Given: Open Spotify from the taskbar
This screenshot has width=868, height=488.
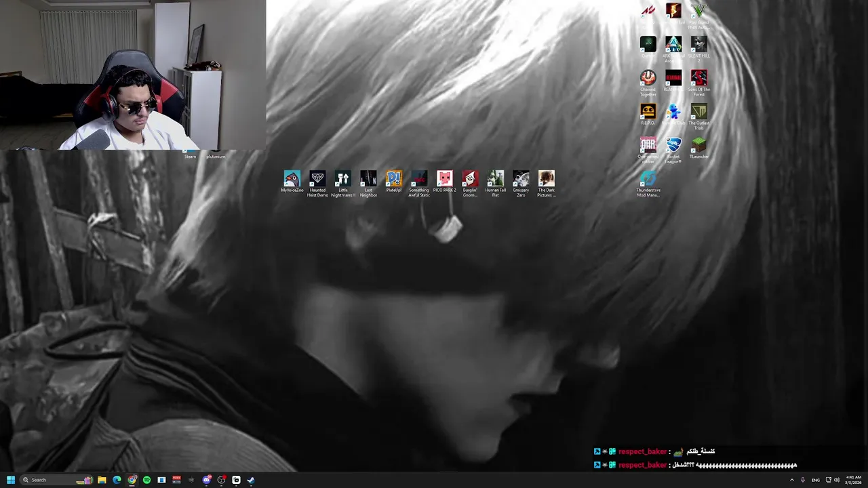Looking at the screenshot, I should [x=146, y=480].
